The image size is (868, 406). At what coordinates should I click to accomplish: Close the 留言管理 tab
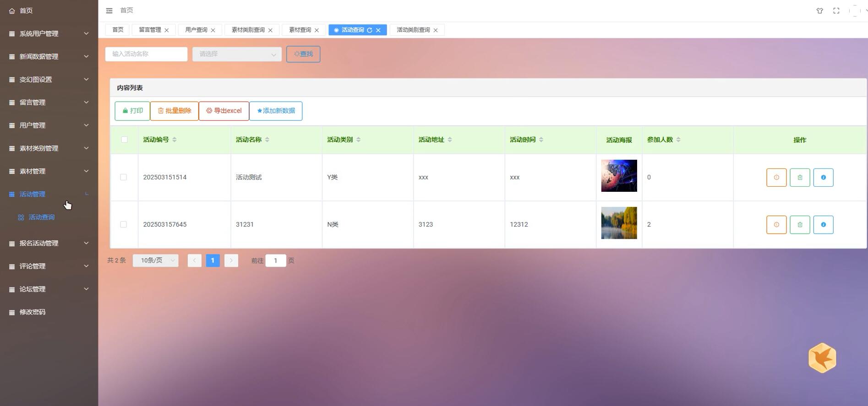(167, 30)
